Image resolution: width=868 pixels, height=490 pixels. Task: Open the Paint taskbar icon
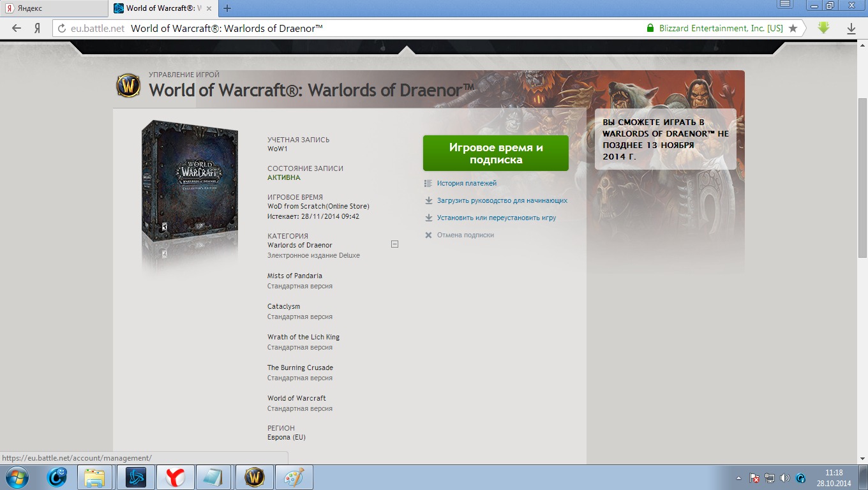tap(294, 477)
